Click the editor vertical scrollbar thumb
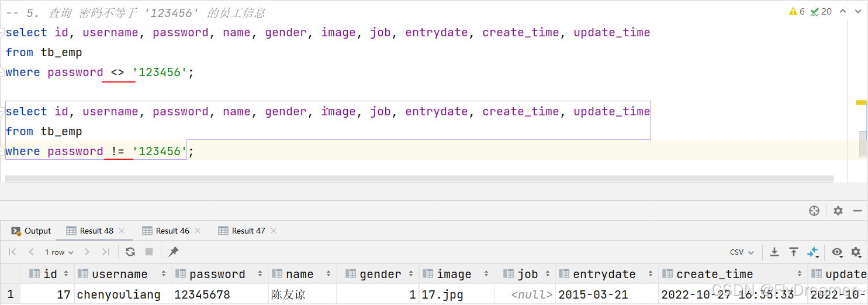Screen dimensions: 868x305 [x=863, y=143]
